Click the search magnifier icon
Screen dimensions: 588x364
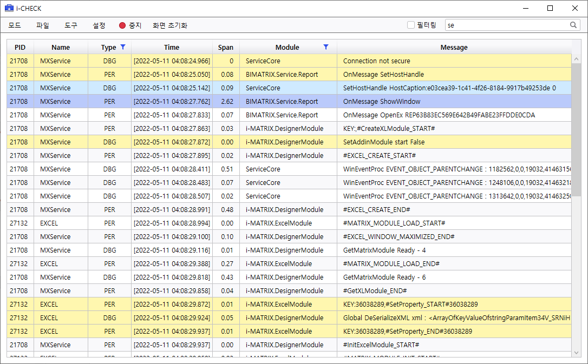click(574, 25)
